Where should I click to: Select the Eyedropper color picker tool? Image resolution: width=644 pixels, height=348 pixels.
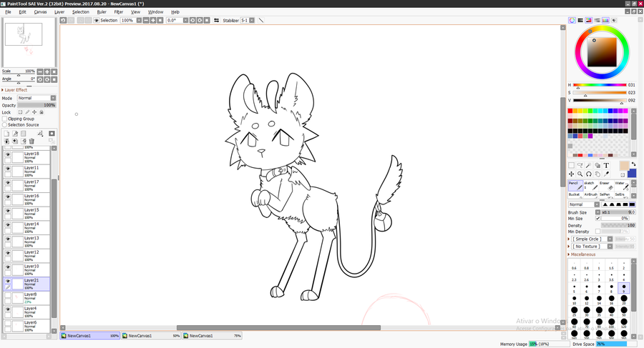pyautogui.click(x=606, y=174)
